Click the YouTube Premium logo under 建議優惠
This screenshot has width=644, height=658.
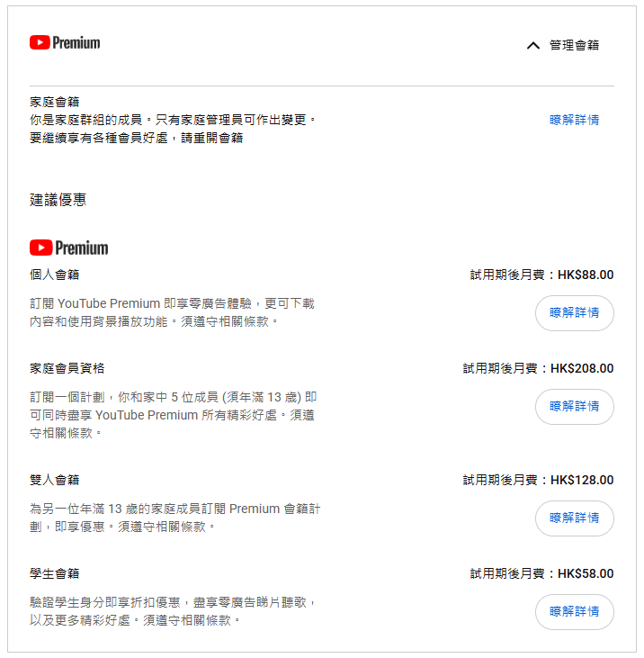pos(68,248)
